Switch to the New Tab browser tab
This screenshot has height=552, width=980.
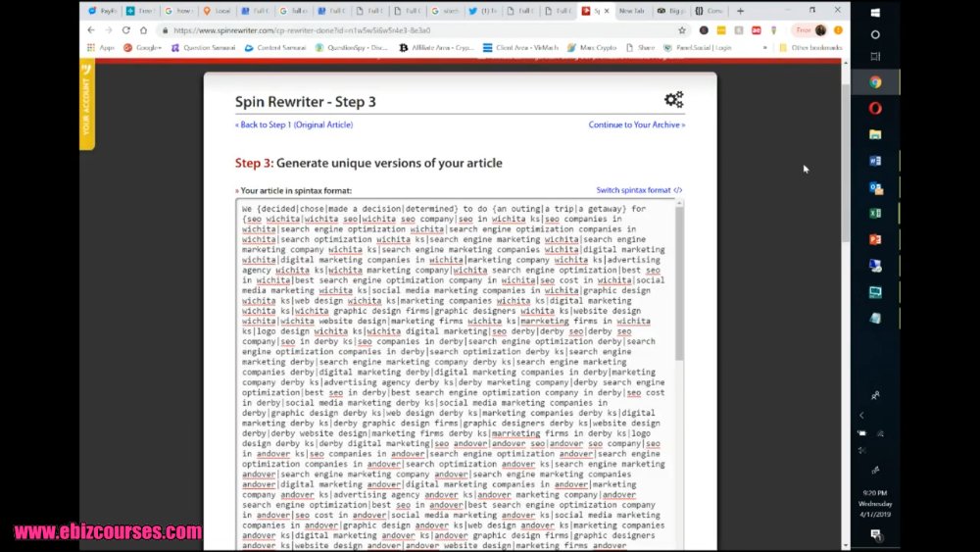(631, 11)
